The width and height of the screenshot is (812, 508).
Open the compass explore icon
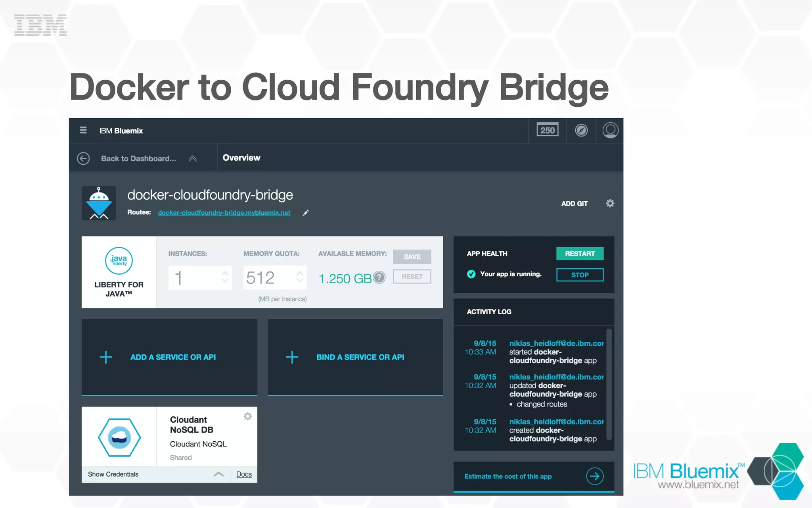tap(581, 130)
